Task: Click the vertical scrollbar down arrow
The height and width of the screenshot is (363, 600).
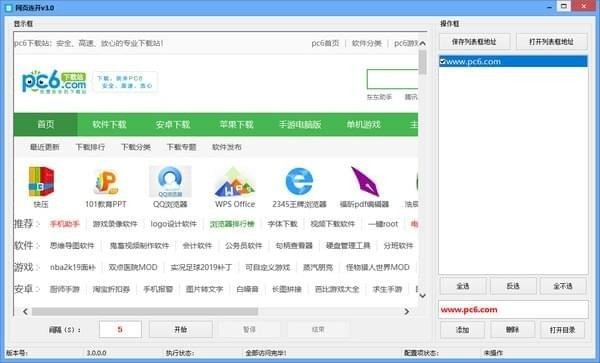Action: [x=422, y=295]
